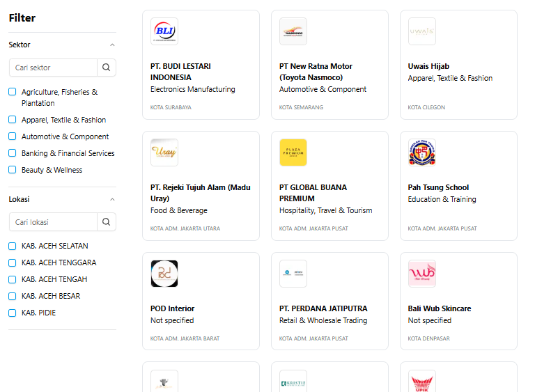Check Agriculture, Fisheries & Plantation filter
Viewport: 535px width, 392px height.
[13, 92]
